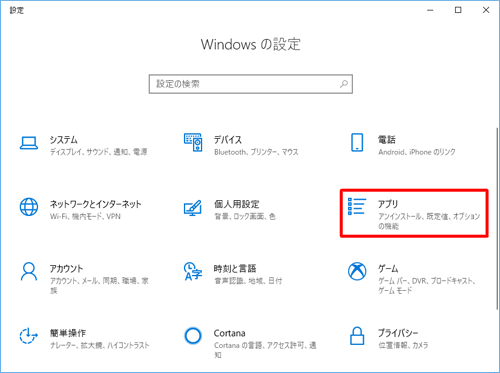Open the ゲーム title
Image resolution: width=500 pixels, height=373 pixels.
[x=388, y=268]
